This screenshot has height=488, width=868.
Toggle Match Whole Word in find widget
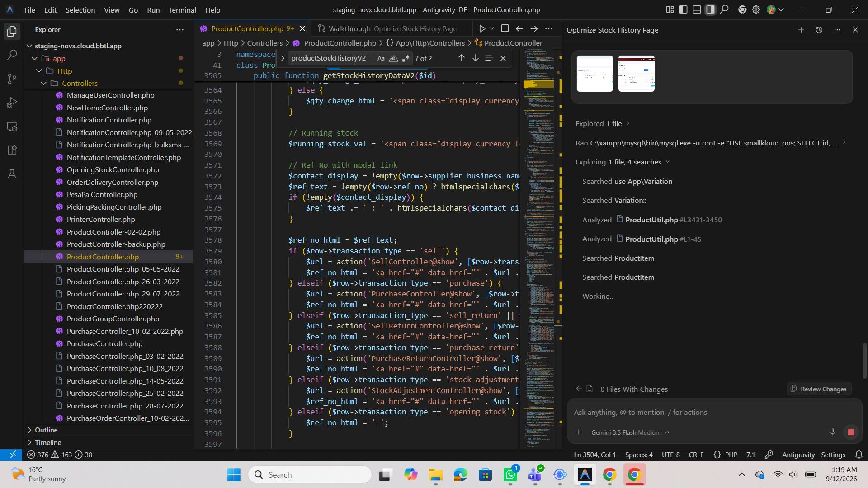pyautogui.click(x=393, y=58)
